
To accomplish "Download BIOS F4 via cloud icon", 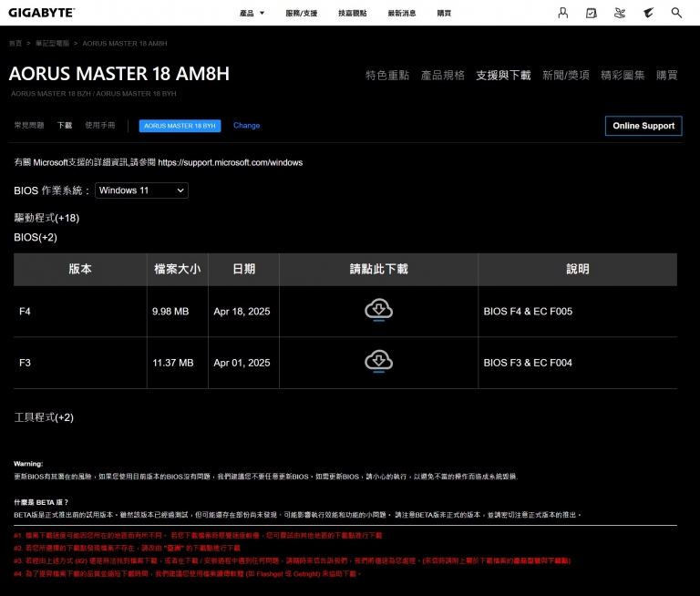I will click(378, 310).
